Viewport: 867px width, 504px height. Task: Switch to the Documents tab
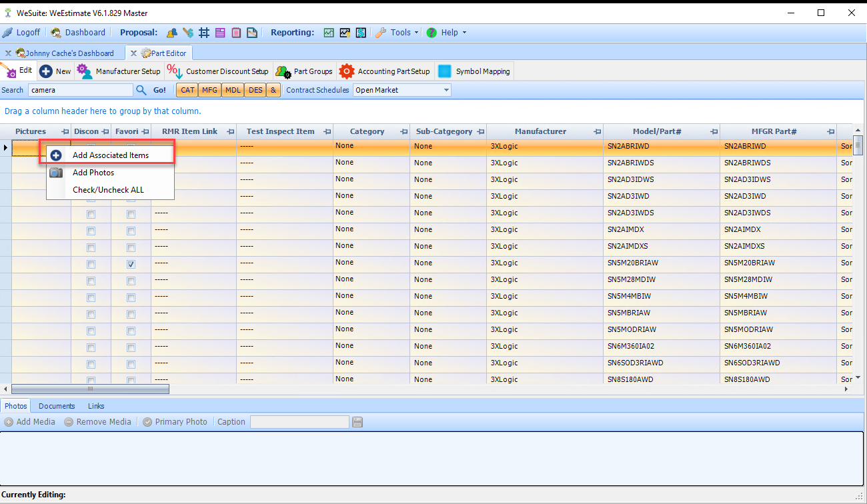click(x=57, y=406)
